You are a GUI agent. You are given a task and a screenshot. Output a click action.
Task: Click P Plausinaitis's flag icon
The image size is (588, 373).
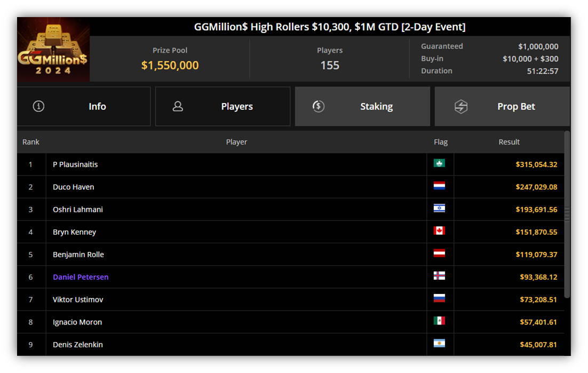pyautogui.click(x=439, y=163)
